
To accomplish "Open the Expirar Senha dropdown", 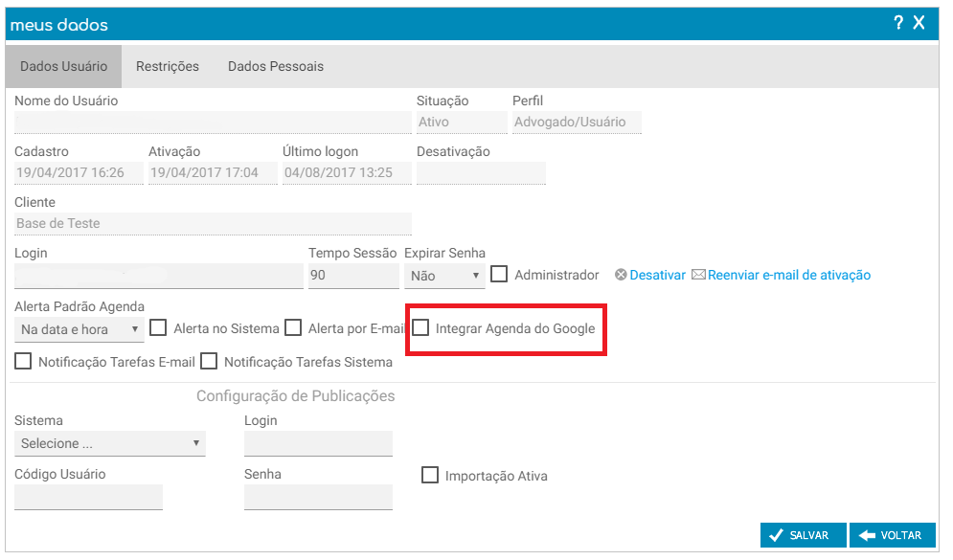I will pyautogui.click(x=444, y=276).
